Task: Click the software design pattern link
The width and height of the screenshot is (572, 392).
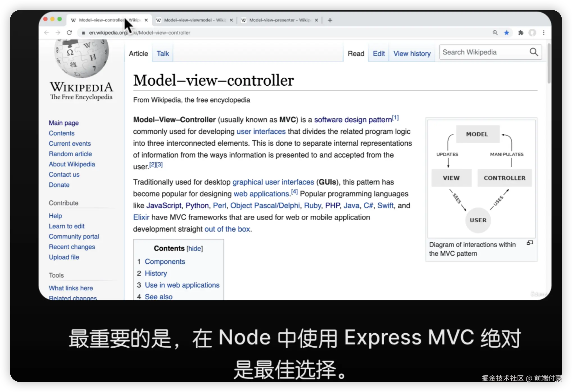Action: click(353, 120)
